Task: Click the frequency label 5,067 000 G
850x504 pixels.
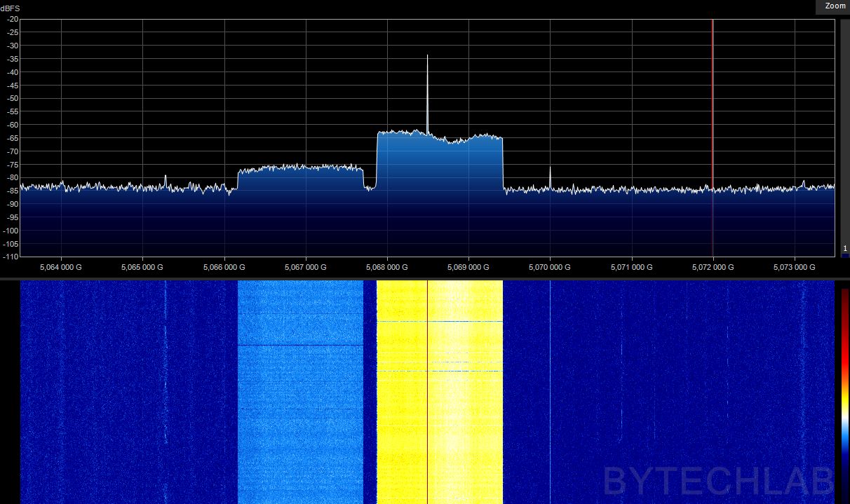Action: (x=306, y=267)
